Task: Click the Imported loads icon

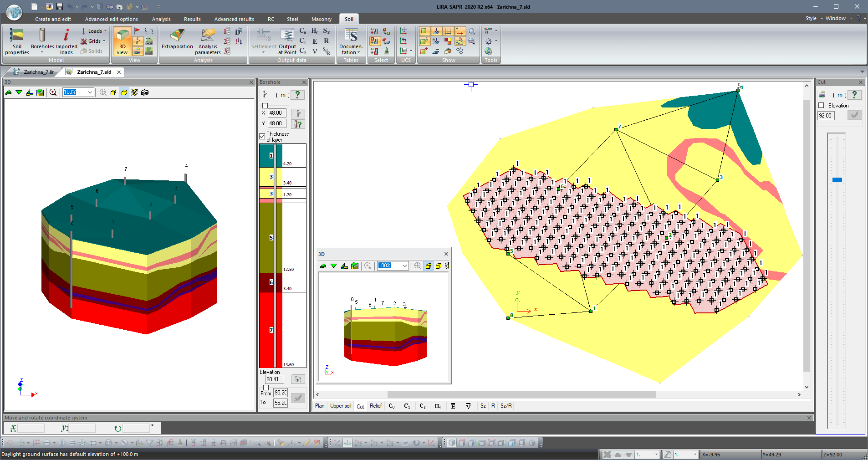Action: 66,41
